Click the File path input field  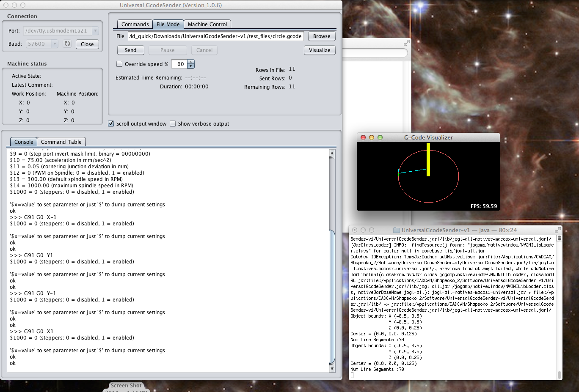[x=216, y=36]
